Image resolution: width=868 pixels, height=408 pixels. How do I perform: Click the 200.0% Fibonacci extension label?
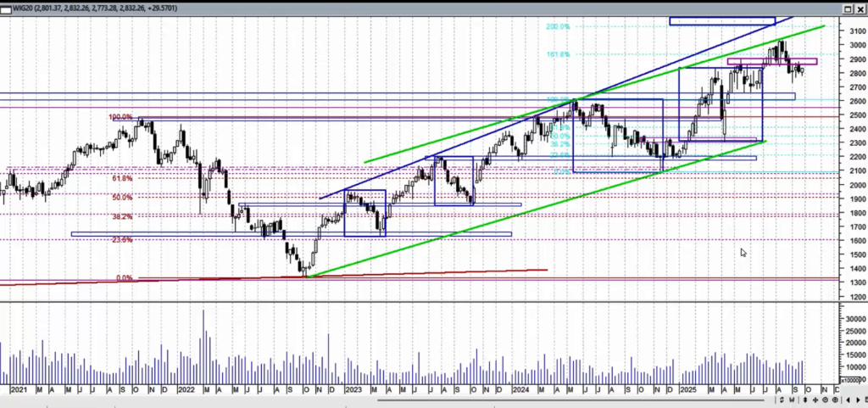pyautogui.click(x=558, y=27)
